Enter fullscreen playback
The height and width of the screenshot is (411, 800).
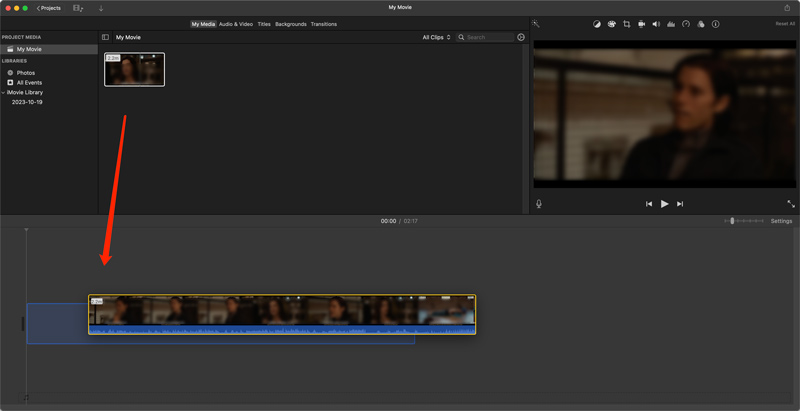tap(791, 204)
